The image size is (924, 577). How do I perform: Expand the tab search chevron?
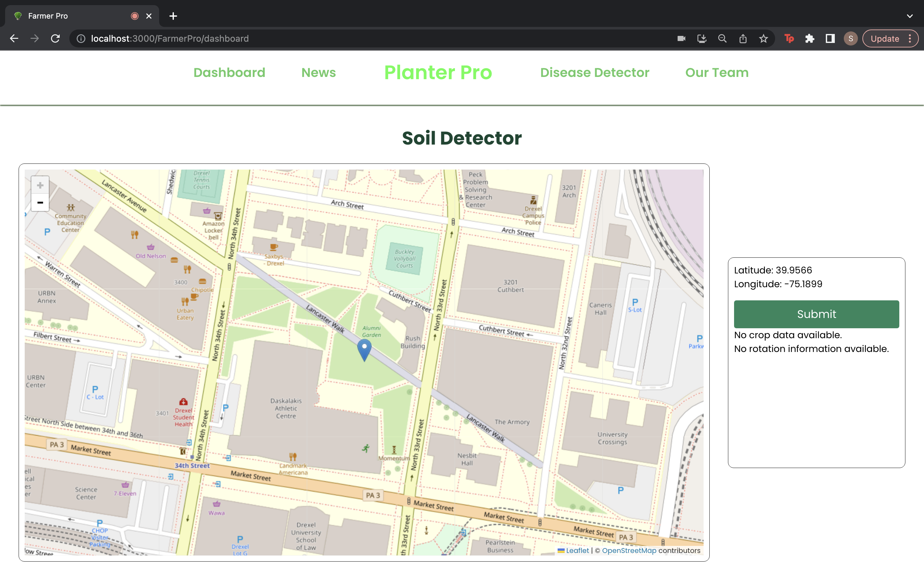tap(910, 16)
